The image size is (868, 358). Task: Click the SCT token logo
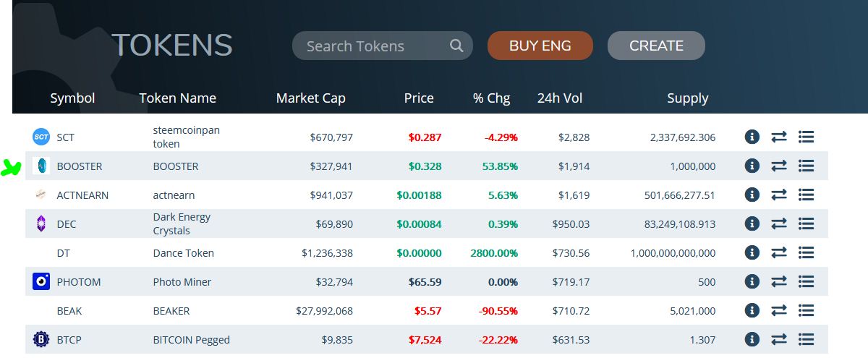coord(41,137)
